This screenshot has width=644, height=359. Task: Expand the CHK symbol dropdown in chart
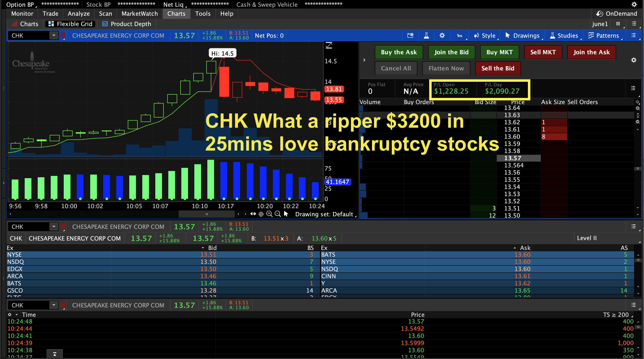[x=54, y=35]
